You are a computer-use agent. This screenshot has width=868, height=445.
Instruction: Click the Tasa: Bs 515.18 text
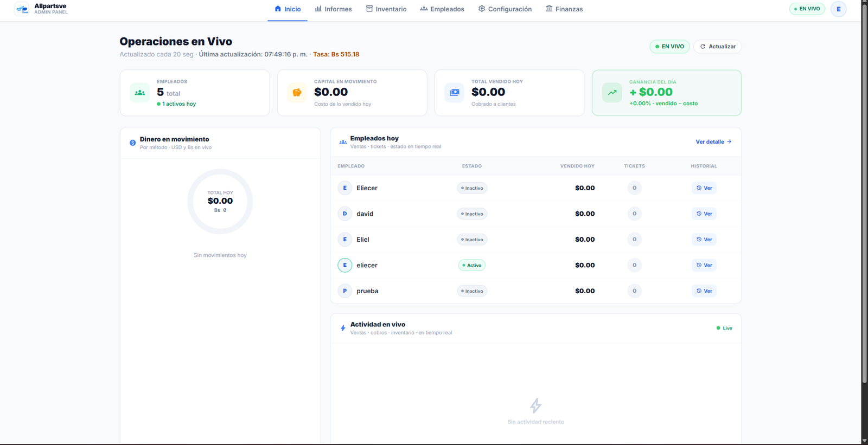(336, 54)
